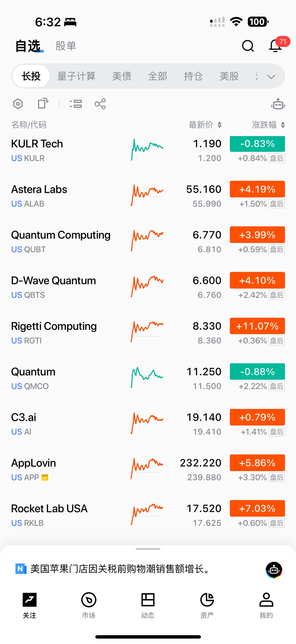Open the 市场 market tab icon
Viewport: 296px width, 644px height.
coord(89,605)
